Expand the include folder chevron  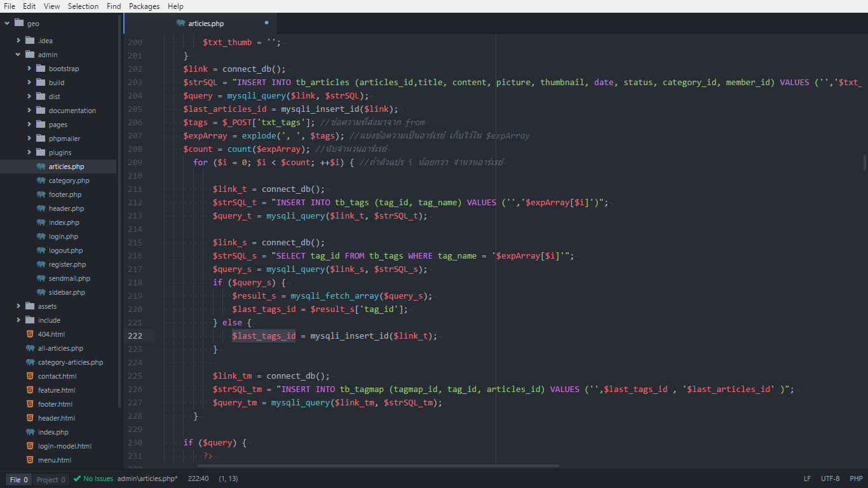click(18, 320)
